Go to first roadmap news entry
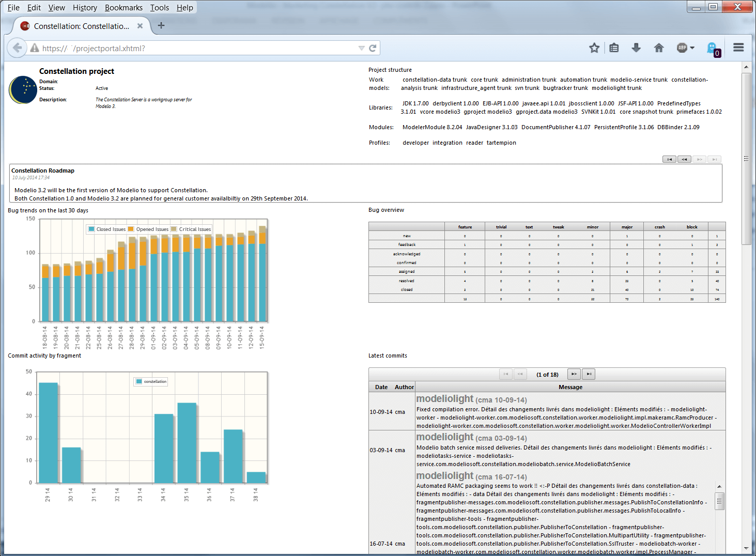756x556 pixels. pos(669,159)
